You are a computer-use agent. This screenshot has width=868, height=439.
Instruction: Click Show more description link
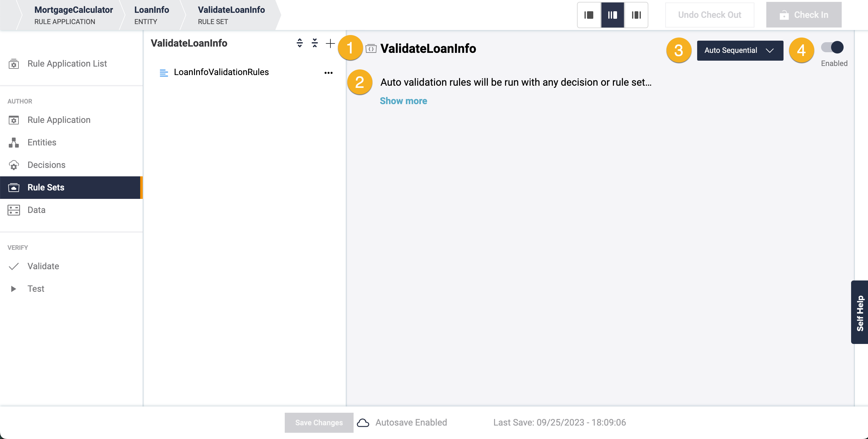(403, 101)
